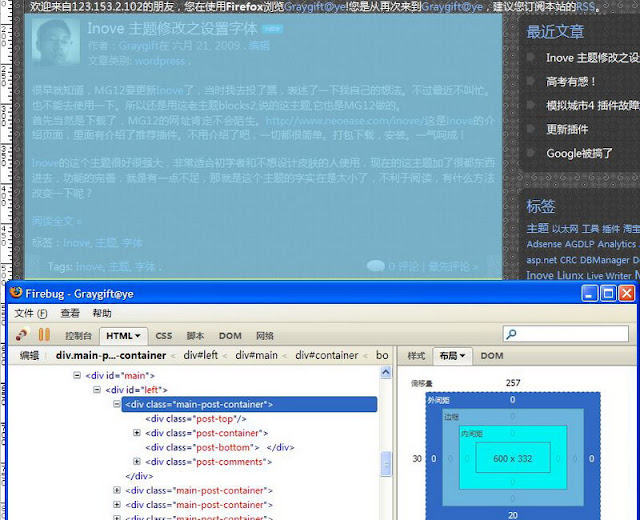Click the Adsense tag in tag cloud
640x520 pixels.
[x=544, y=244]
